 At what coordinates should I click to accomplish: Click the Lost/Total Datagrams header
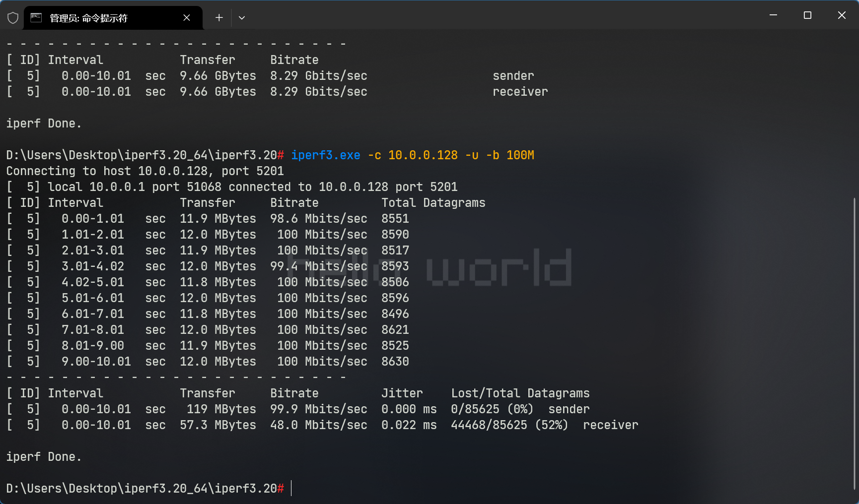pyautogui.click(x=520, y=393)
